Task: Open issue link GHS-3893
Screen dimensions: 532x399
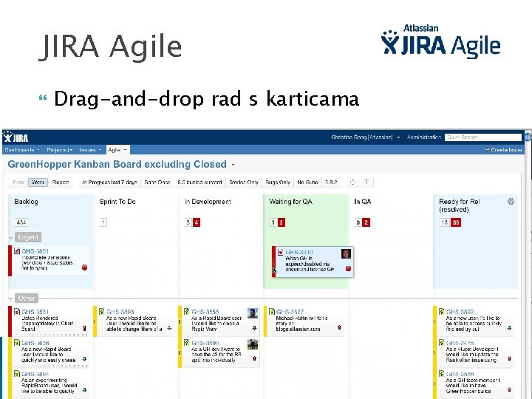Action: tap(120, 312)
